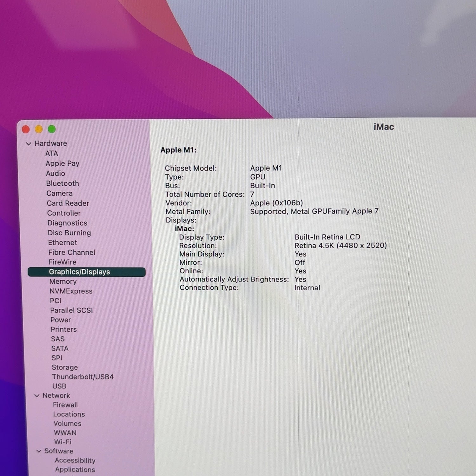Select Locations under Network
The width and height of the screenshot is (476, 476).
69,414
